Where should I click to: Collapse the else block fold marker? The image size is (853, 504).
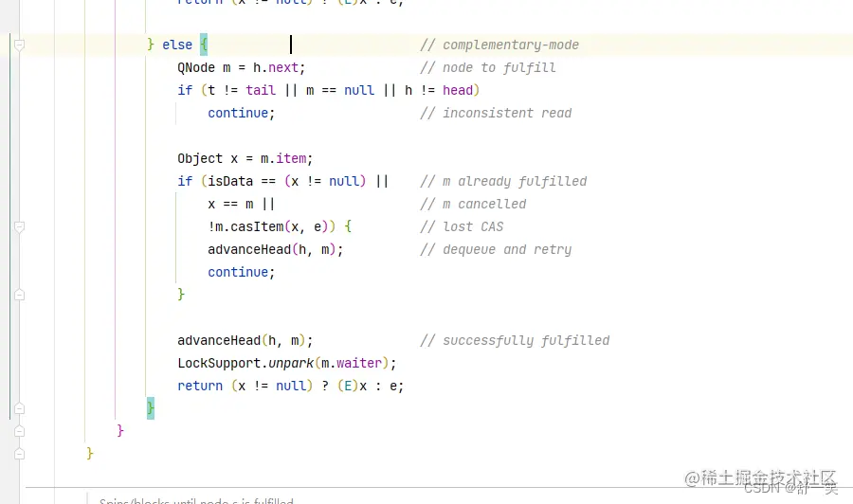click(19, 45)
